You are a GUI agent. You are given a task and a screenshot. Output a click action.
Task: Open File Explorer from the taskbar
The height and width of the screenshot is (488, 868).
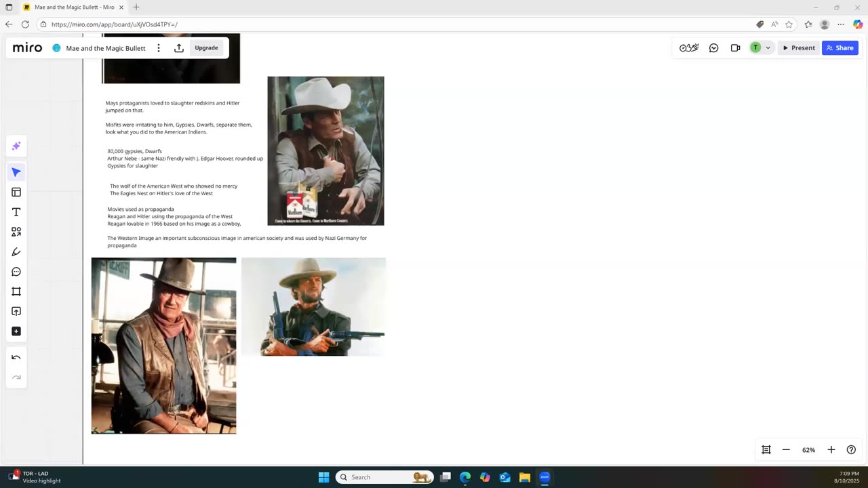525,477
